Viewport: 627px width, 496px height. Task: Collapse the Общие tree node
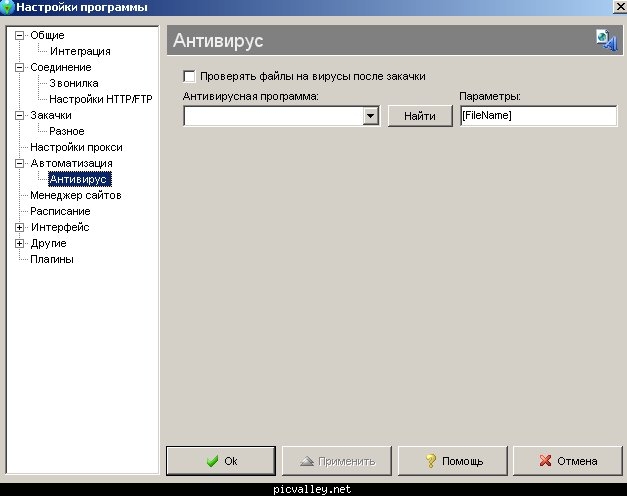click(19, 35)
